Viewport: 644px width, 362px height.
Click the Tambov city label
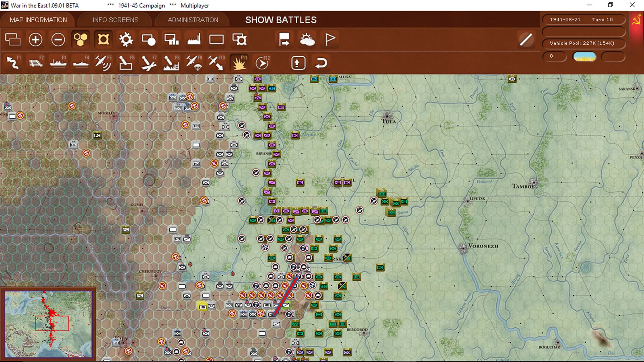click(523, 186)
